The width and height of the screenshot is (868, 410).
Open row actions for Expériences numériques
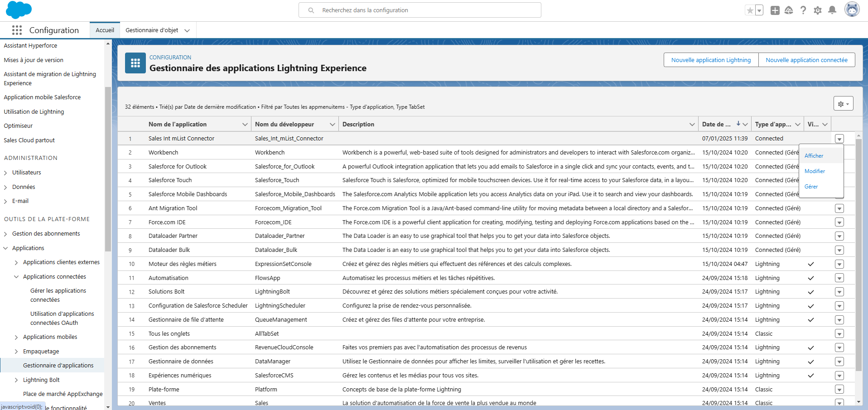839,376
